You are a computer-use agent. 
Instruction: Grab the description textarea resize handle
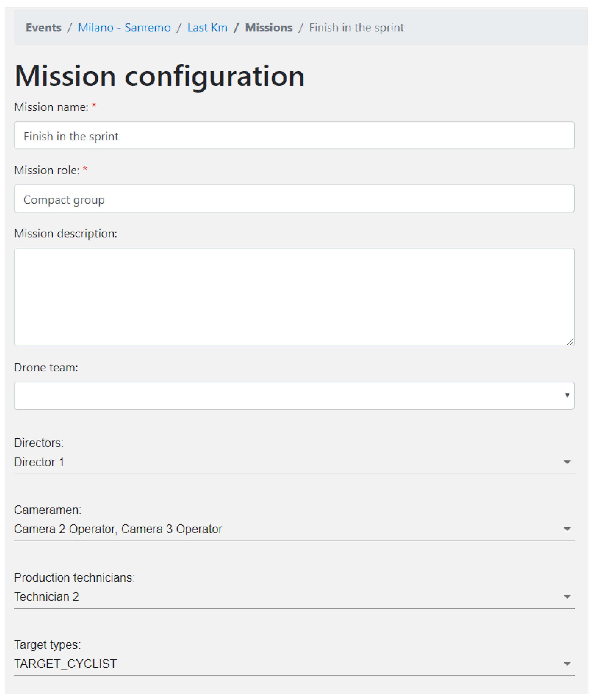(x=570, y=342)
